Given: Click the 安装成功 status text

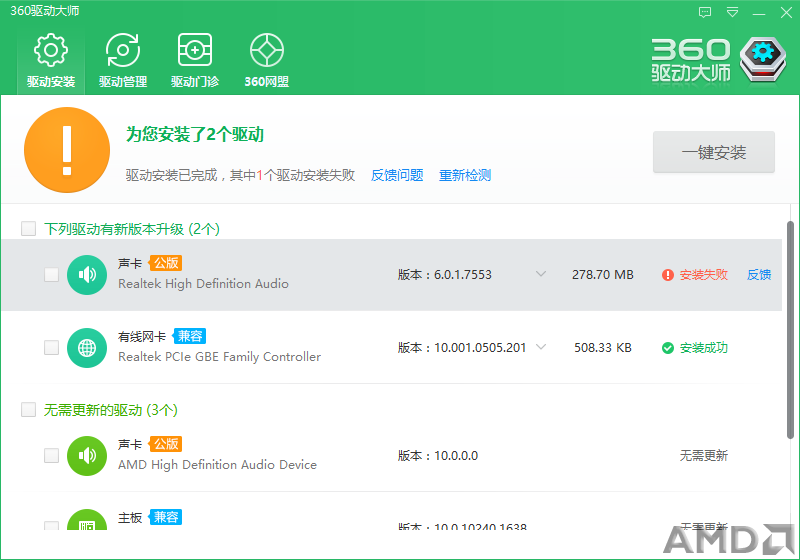Looking at the screenshot, I should tap(704, 348).
